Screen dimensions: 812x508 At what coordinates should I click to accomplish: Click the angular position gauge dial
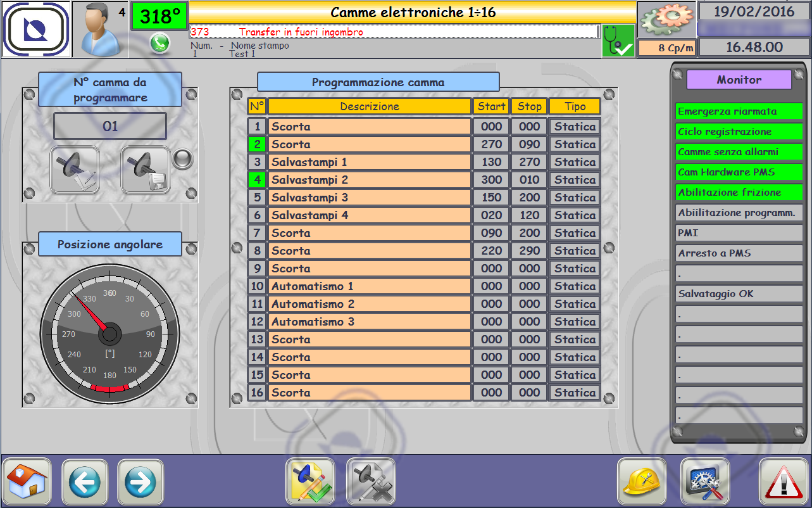[109, 333]
